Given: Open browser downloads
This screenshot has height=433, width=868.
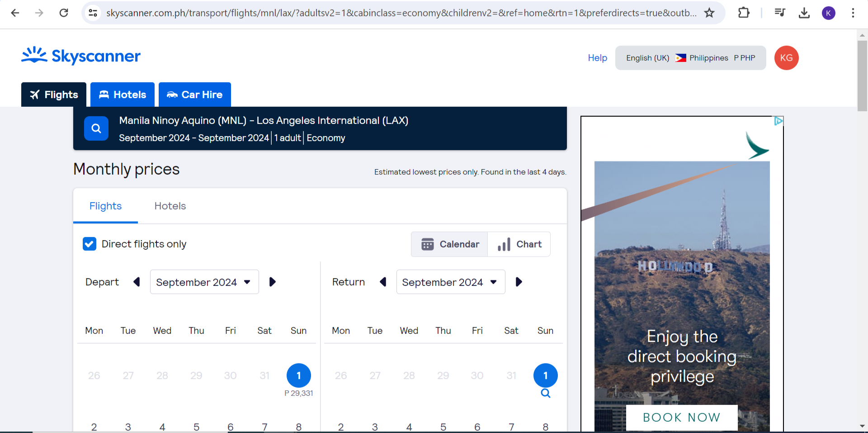Looking at the screenshot, I should tap(804, 13).
